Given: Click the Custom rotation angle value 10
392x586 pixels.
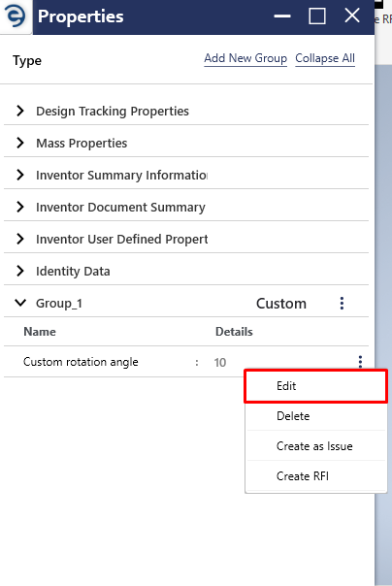Looking at the screenshot, I should pyautogui.click(x=220, y=362).
